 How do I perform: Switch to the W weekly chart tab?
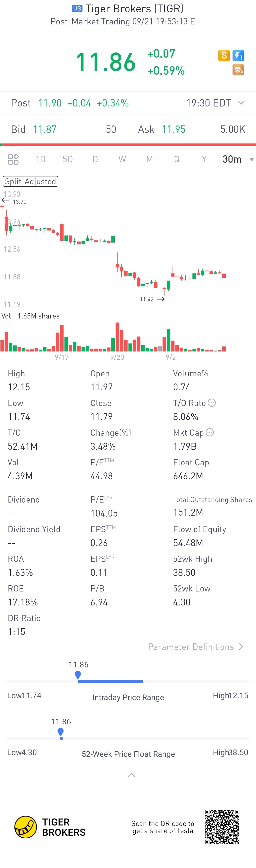click(122, 159)
